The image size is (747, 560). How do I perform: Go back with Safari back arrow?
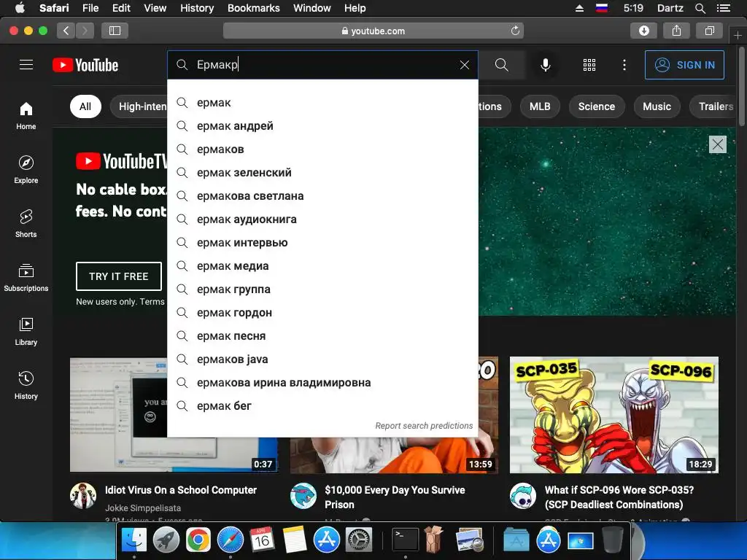pos(66,31)
